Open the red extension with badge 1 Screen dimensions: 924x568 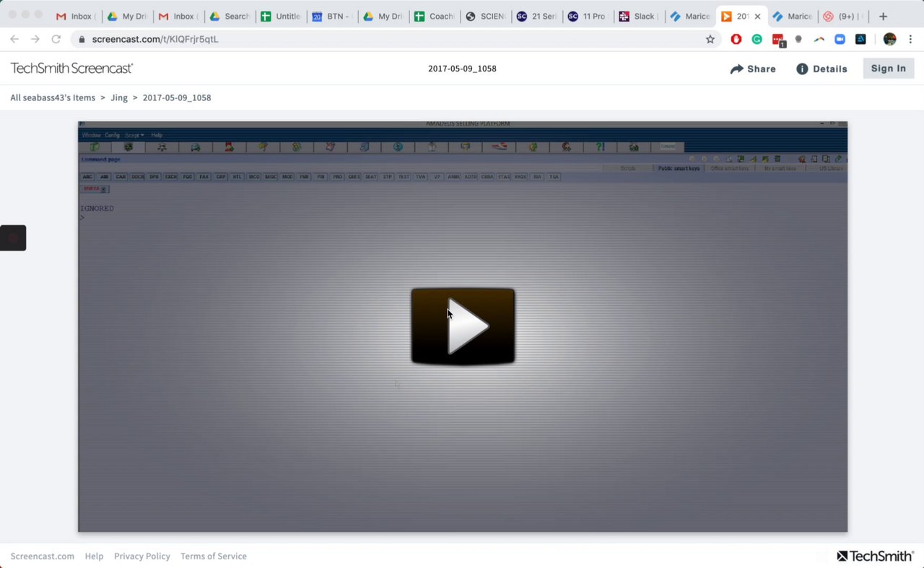778,40
